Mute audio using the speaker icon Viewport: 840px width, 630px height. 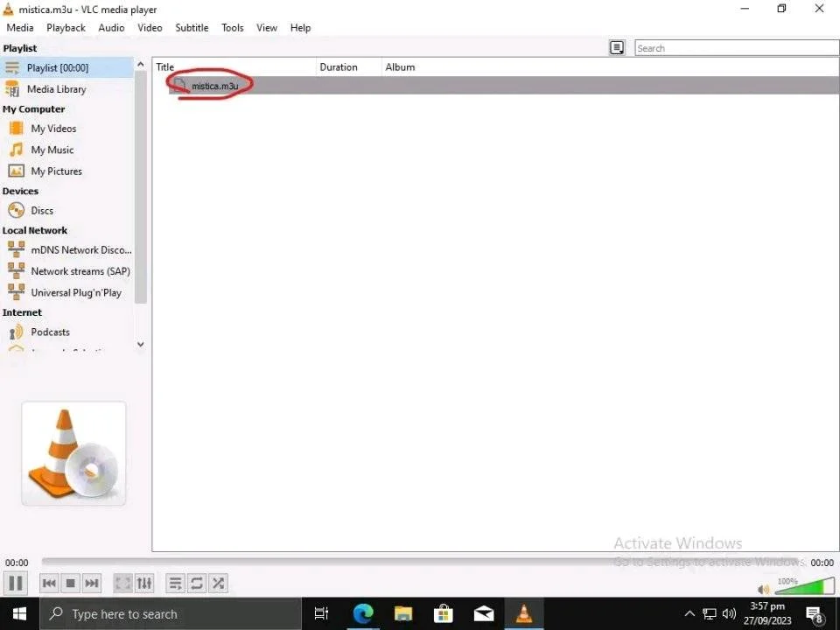[763, 589]
